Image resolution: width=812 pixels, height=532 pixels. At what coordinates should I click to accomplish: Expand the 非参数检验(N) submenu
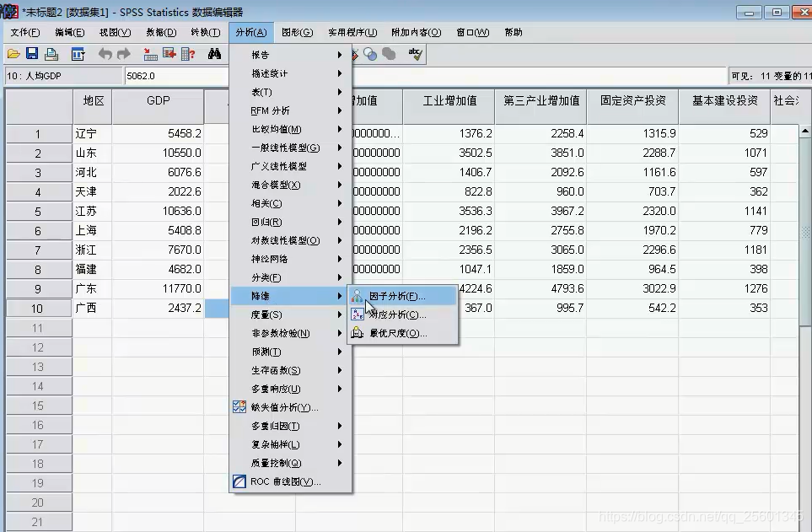click(x=291, y=333)
